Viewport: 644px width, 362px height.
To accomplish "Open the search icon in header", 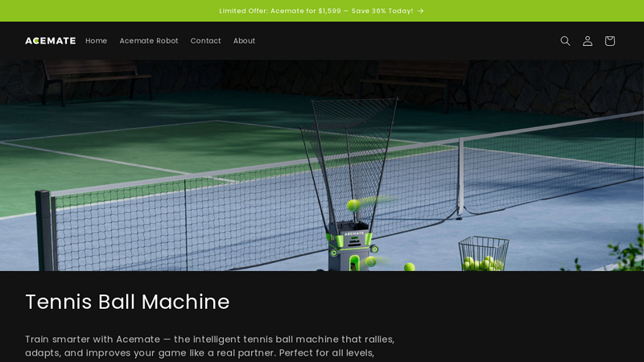I will pos(565,41).
